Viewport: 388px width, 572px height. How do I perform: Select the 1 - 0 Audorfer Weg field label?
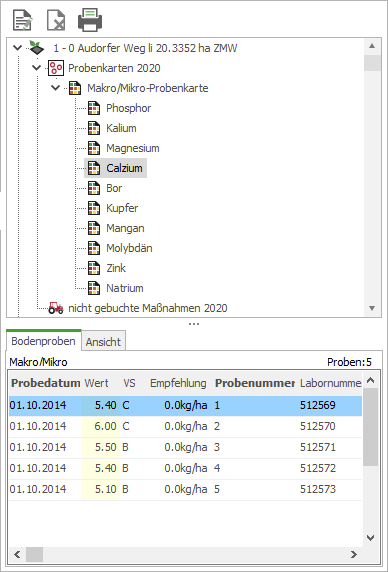point(145,48)
